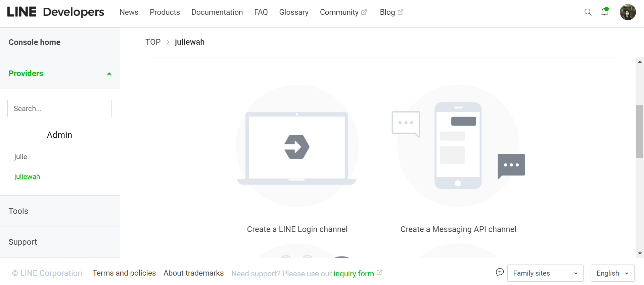Image resolution: width=644 pixels, height=285 pixels.
Task: Open the Tools sidebar section
Action: coord(18,211)
